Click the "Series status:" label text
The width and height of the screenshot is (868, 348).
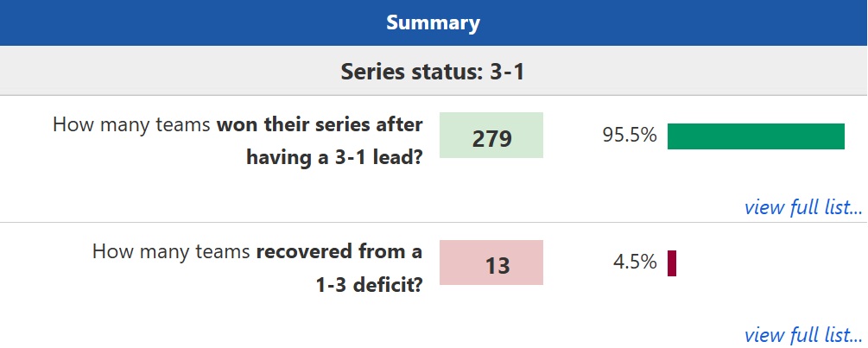[407, 71]
